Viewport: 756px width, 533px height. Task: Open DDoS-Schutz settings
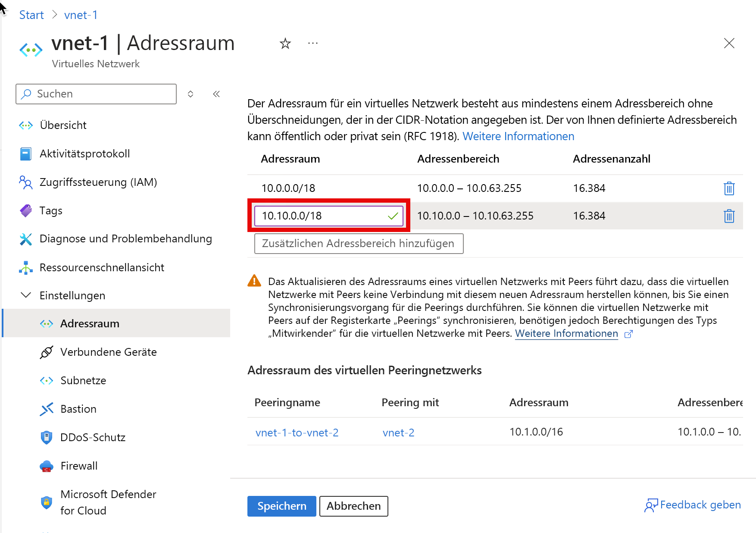(x=93, y=437)
